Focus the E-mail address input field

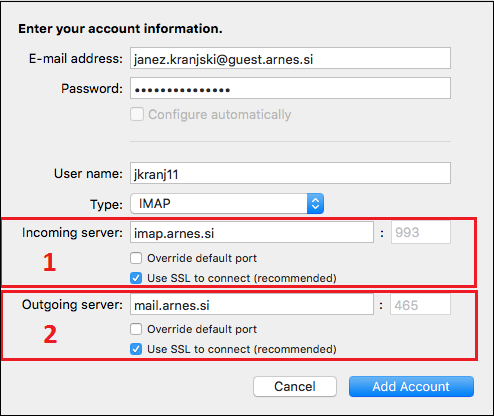point(290,58)
